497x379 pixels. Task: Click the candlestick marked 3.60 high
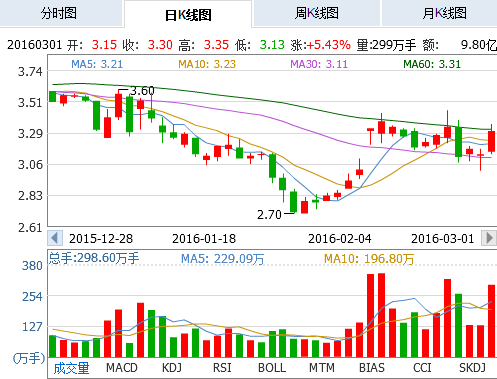pos(118,105)
